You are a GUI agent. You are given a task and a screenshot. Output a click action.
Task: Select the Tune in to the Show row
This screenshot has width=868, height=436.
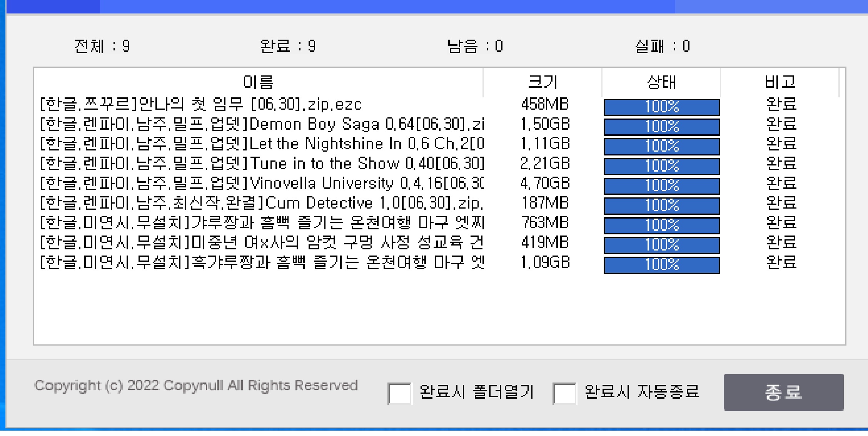coord(262,164)
